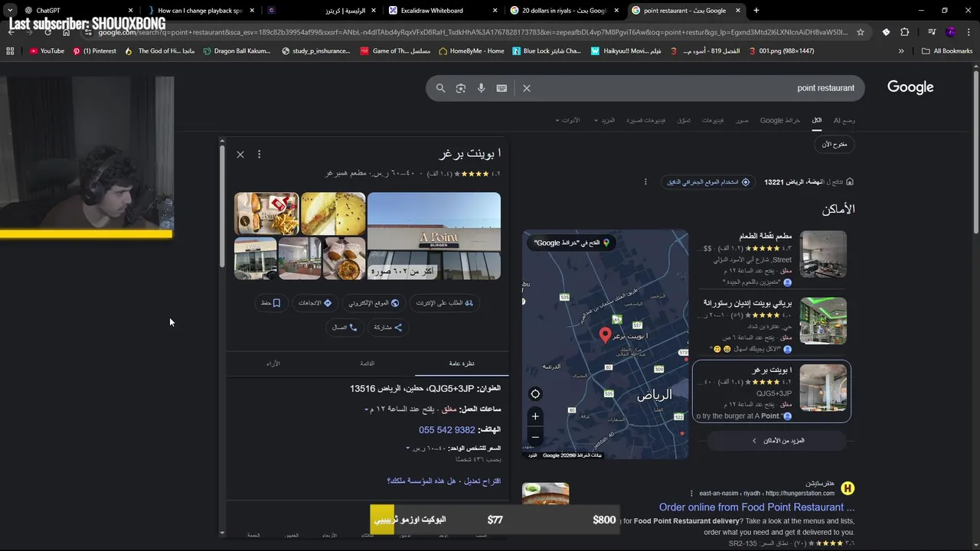
Task: Open the A Point Burger storefront photo
Action: pyautogui.click(x=434, y=236)
